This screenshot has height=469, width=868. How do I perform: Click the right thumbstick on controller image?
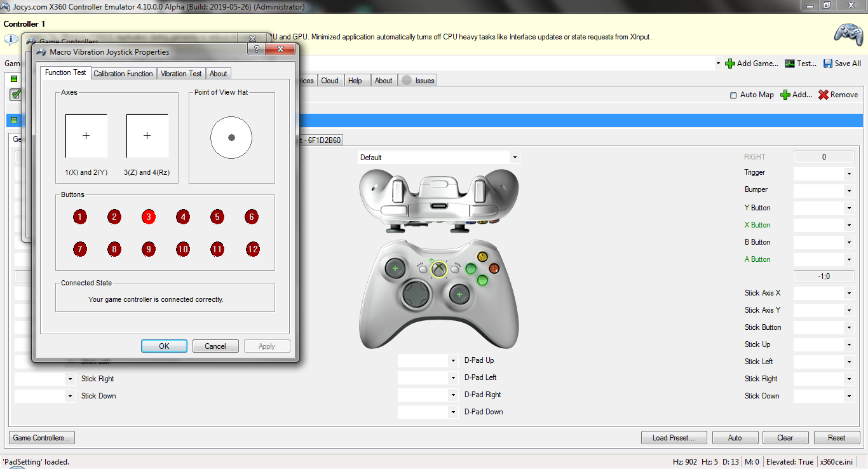(459, 294)
